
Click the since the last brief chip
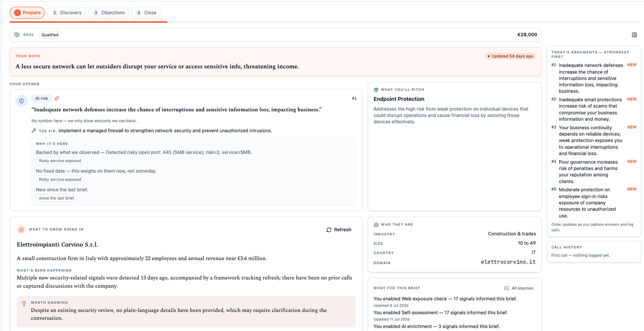click(x=56, y=198)
